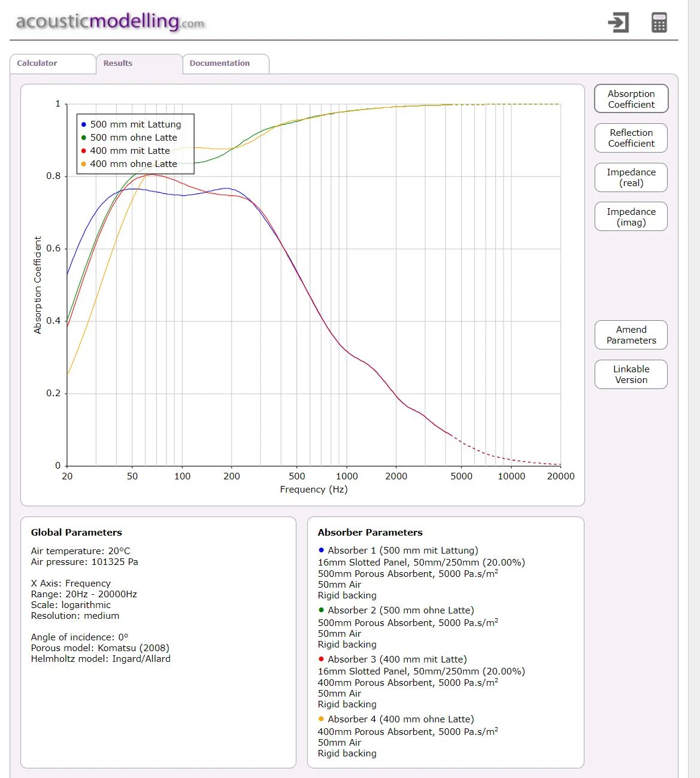Click the red bullet beside Absorber 3
The image size is (700, 778).
point(322,659)
